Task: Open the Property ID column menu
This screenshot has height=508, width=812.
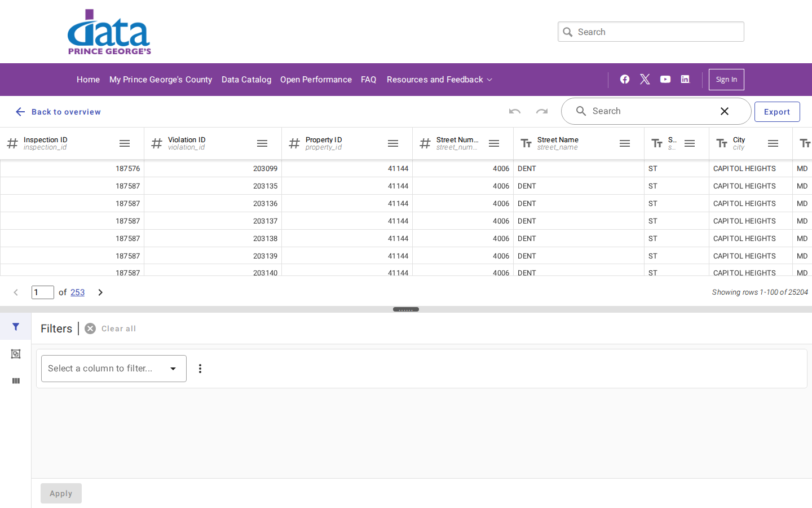Action: point(393,143)
